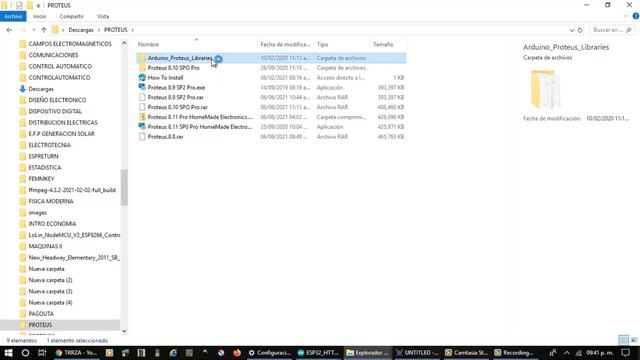The width and height of the screenshot is (640, 360).
Task: Open PAGOUTA folder in sidebar
Action: tap(41, 313)
